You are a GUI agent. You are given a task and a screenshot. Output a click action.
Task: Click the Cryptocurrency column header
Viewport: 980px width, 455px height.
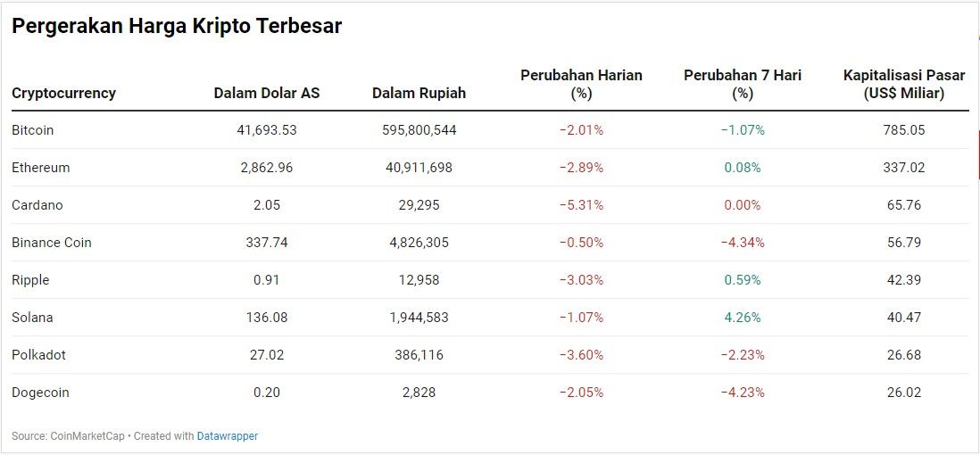coord(63,93)
